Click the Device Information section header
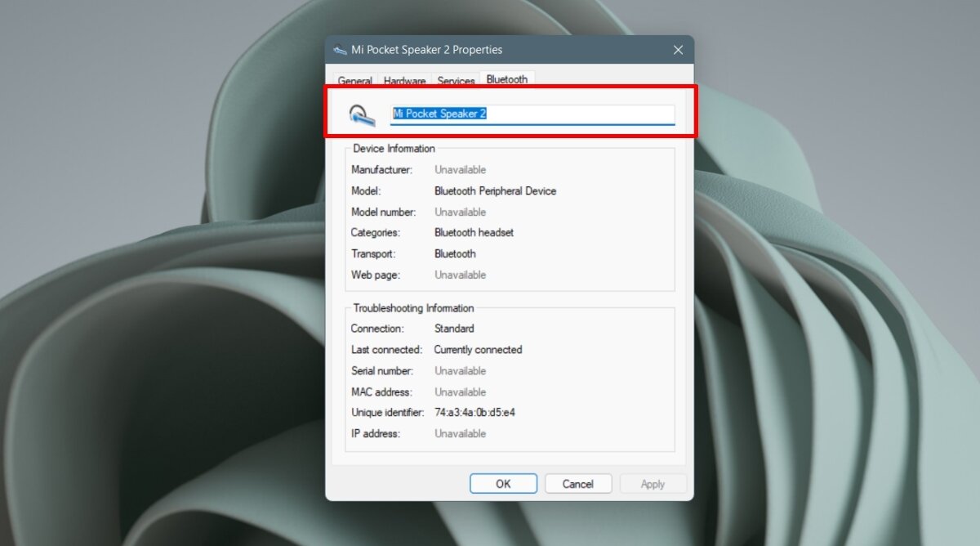 coord(394,148)
